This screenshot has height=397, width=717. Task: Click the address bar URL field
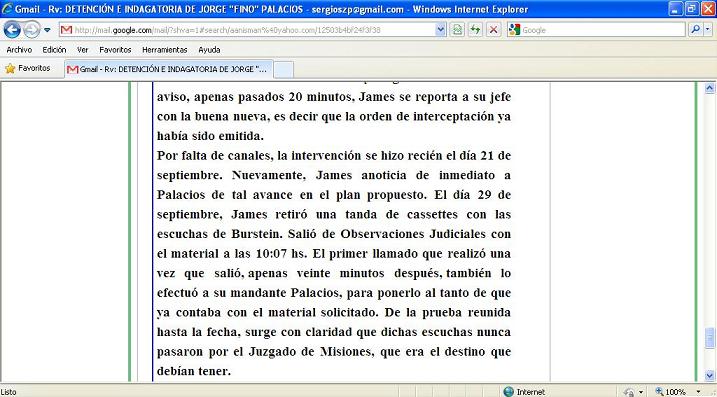(247, 30)
